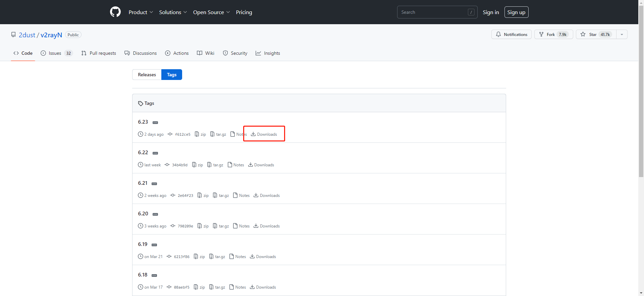Screen dimensions: 644x296
Task: Click the Sign up button
Action: (x=516, y=12)
